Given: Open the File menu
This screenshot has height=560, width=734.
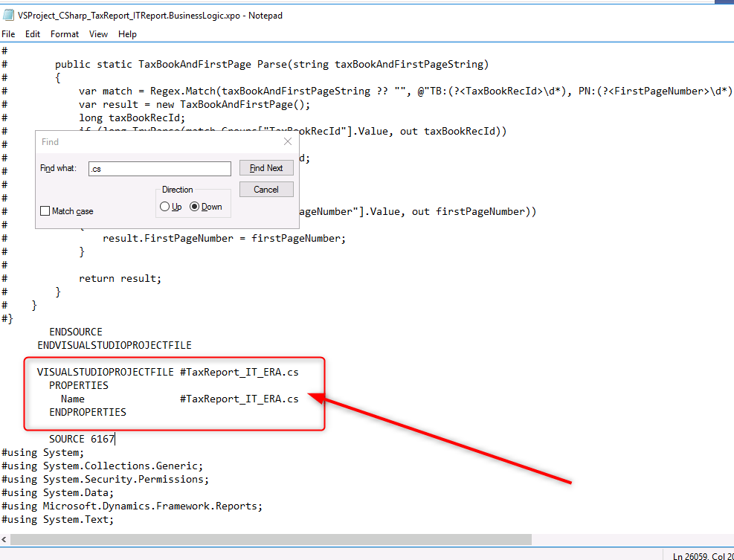Looking at the screenshot, I should (9, 34).
